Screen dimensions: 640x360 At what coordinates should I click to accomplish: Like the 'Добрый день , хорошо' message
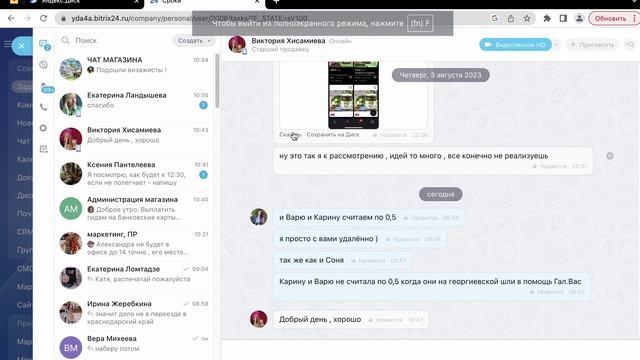(x=385, y=320)
